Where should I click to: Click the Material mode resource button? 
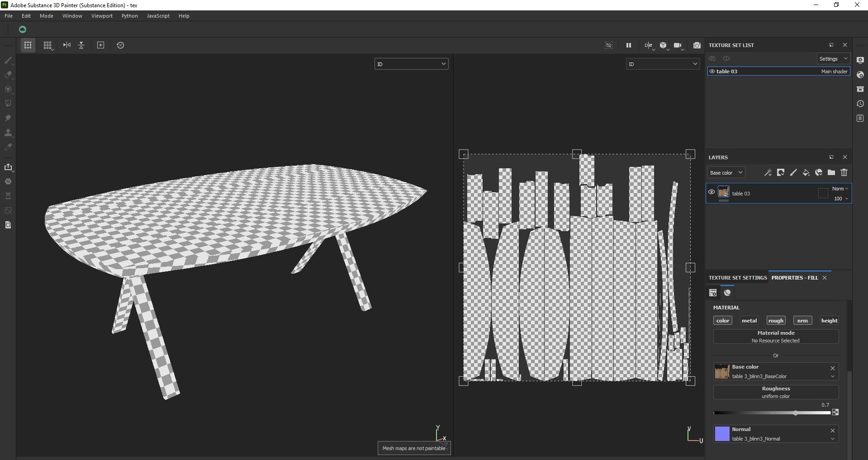coord(776,337)
